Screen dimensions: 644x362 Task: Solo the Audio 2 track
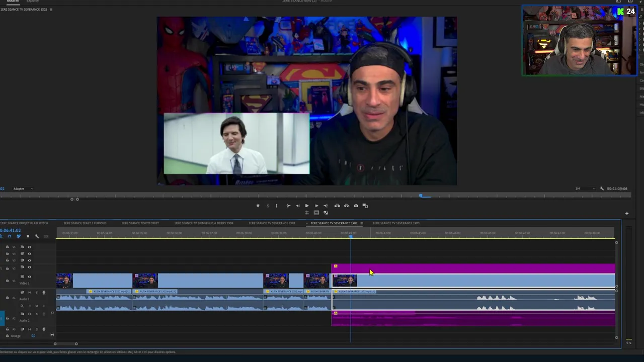[36, 314]
